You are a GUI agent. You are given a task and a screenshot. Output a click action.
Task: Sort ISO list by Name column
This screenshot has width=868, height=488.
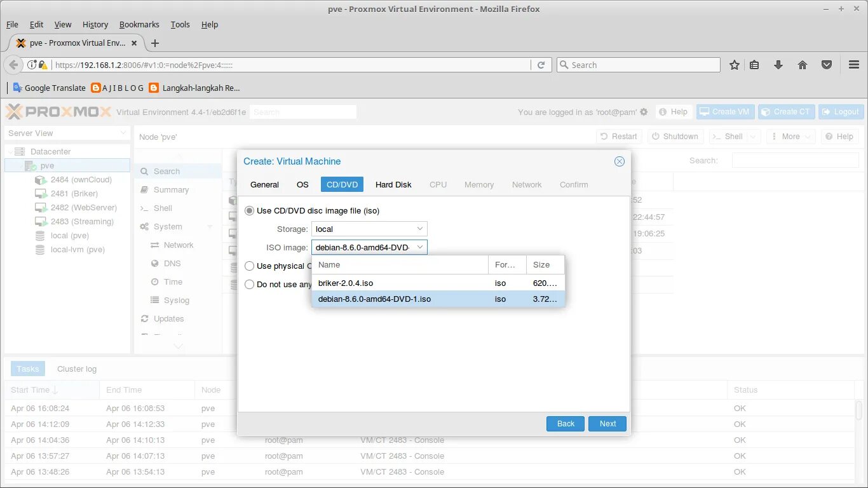pos(400,265)
